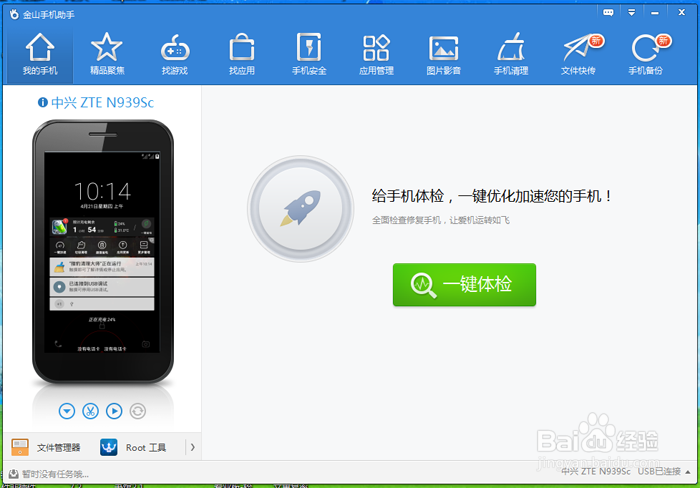Click the 给手机体检 headline text
700x488 pixels.
pyautogui.click(x=492, y=196)
